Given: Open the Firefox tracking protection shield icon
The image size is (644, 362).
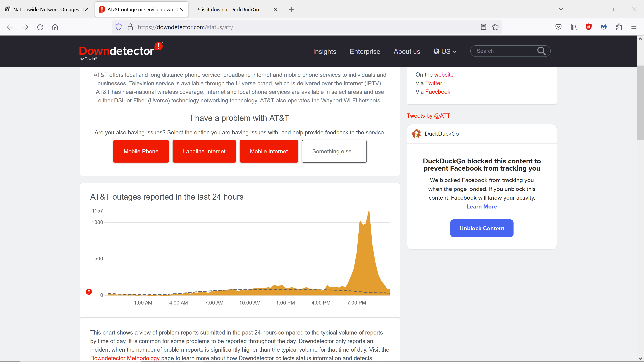Looking at the screenshot, I should click(119, 27).
